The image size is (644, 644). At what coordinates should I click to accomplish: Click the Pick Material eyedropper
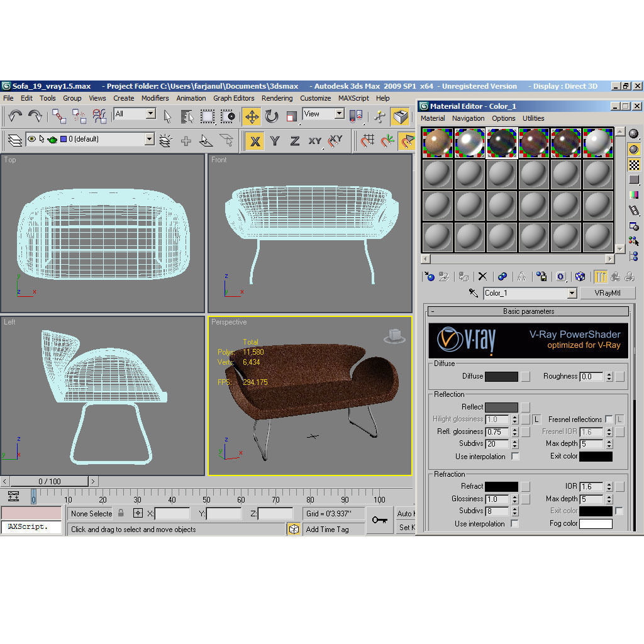pyautogui.click(x=473, y=293)
